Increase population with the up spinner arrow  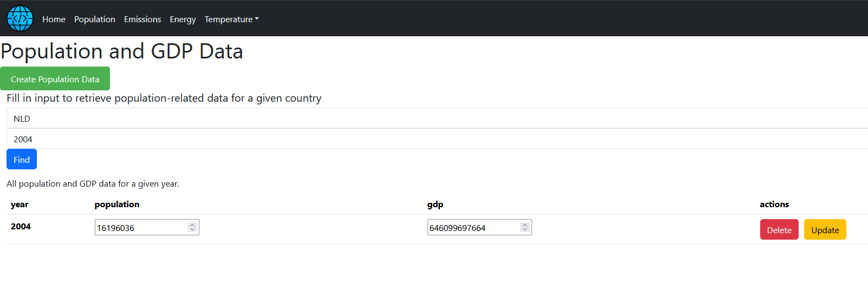(x=192, y=225)
